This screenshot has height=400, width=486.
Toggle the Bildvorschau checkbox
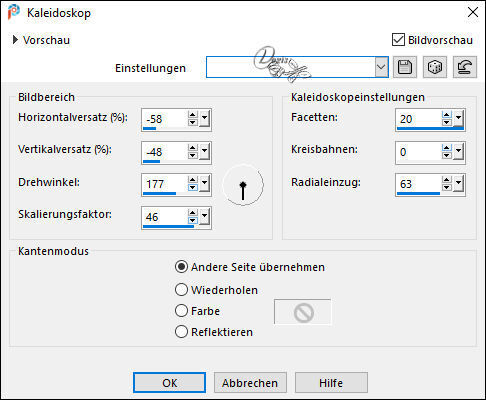click(398, 40)
